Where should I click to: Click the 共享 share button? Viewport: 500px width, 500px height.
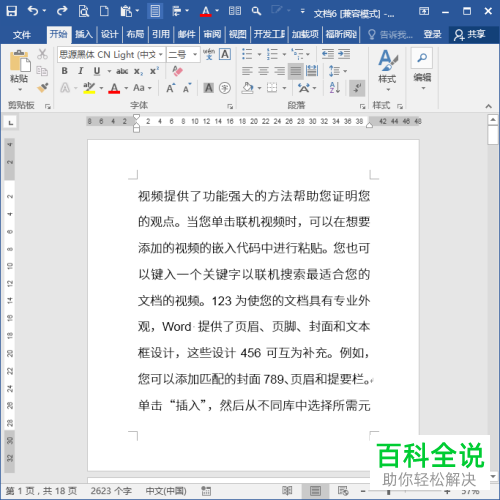tap(470, 34)
